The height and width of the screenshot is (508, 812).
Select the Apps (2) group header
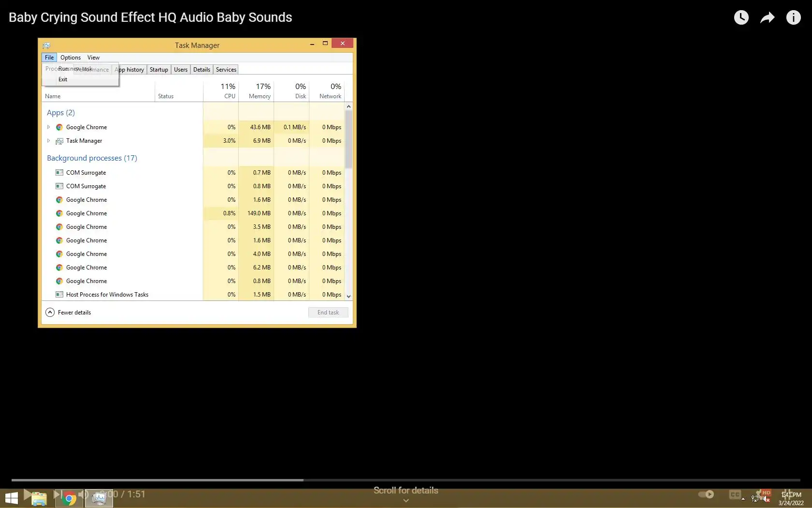(x=61, y=113)
